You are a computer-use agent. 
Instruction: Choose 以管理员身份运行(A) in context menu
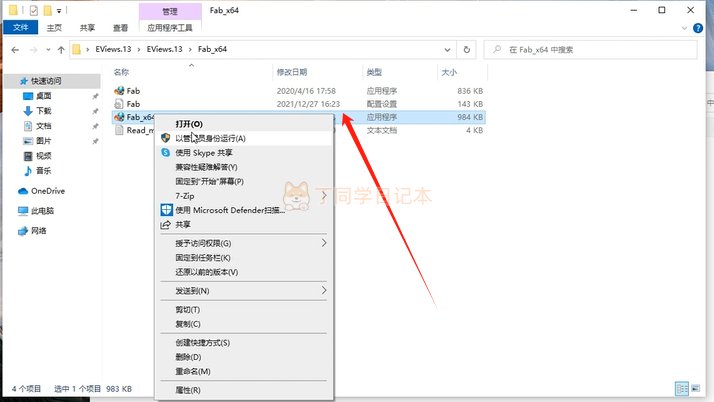coord(244,138)
